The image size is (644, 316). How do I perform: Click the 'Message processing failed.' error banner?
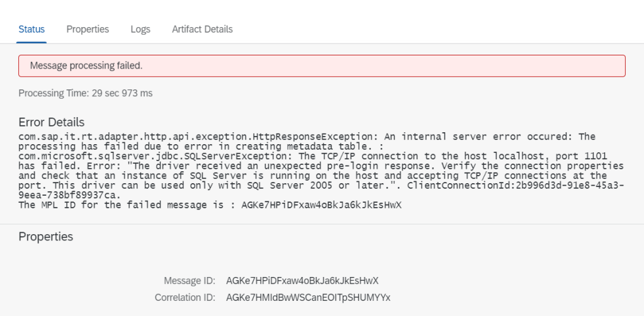[322, 65]
